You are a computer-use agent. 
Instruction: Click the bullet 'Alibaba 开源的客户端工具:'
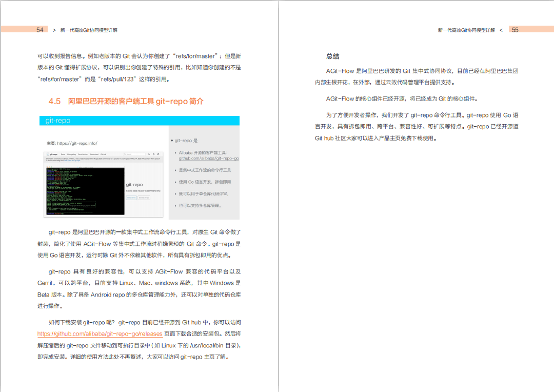[x=203, y=153]
